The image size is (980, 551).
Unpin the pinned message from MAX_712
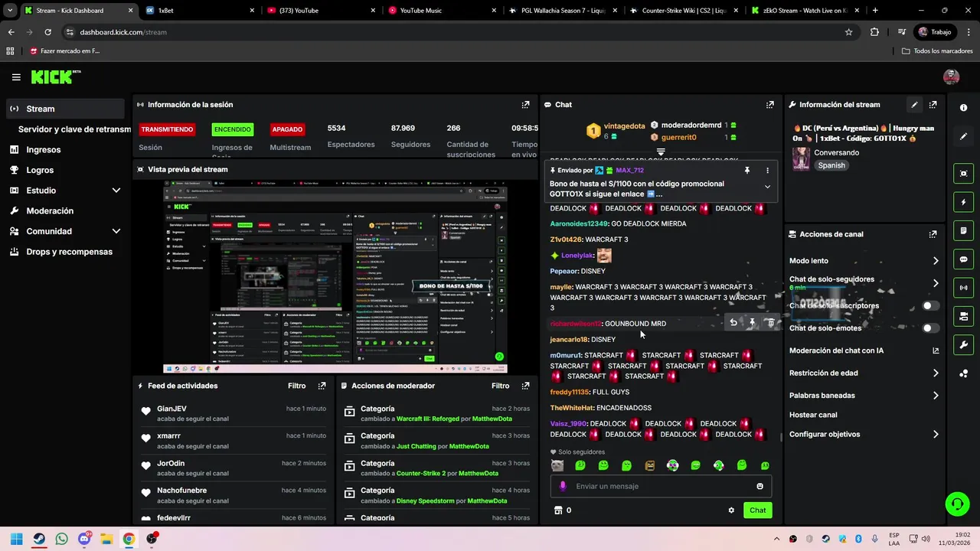click(746, 171)
